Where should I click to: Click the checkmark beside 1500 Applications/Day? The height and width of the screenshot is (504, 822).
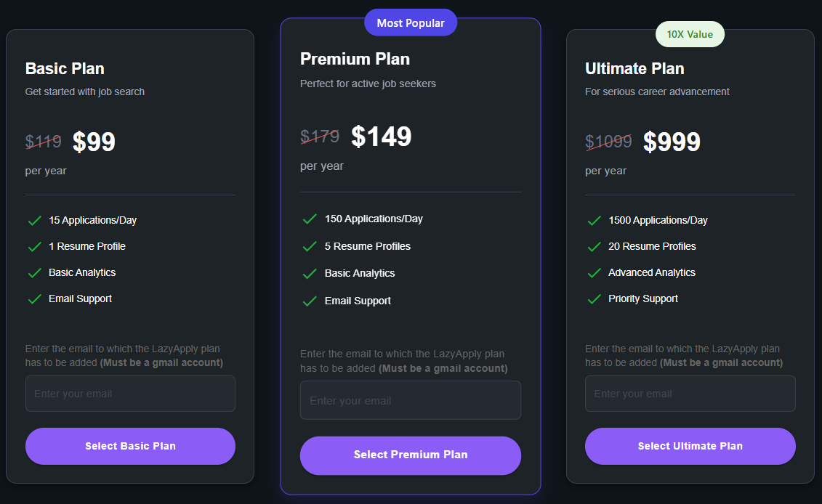593,220
